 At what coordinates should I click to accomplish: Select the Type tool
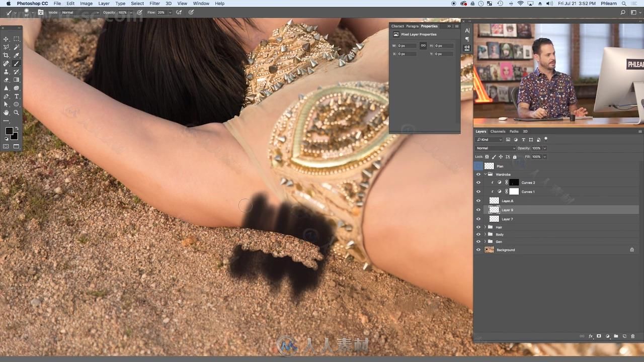(17, 96)
